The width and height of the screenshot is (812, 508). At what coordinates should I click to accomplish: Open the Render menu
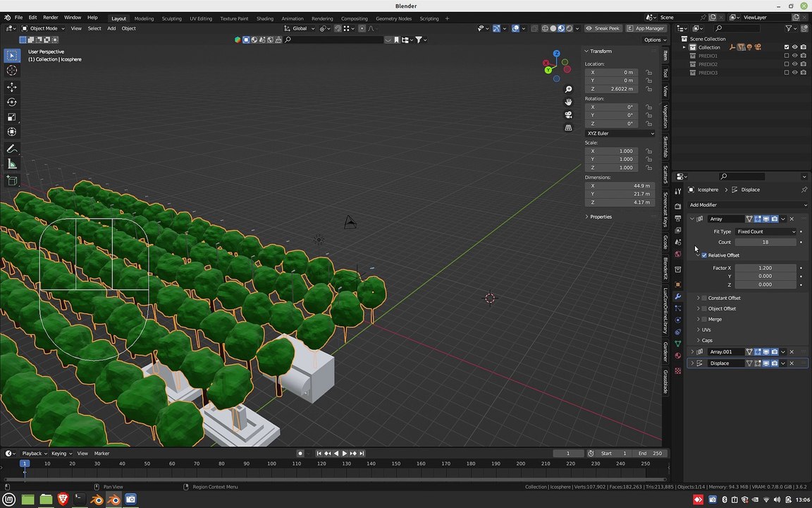[x=50, y=18]
